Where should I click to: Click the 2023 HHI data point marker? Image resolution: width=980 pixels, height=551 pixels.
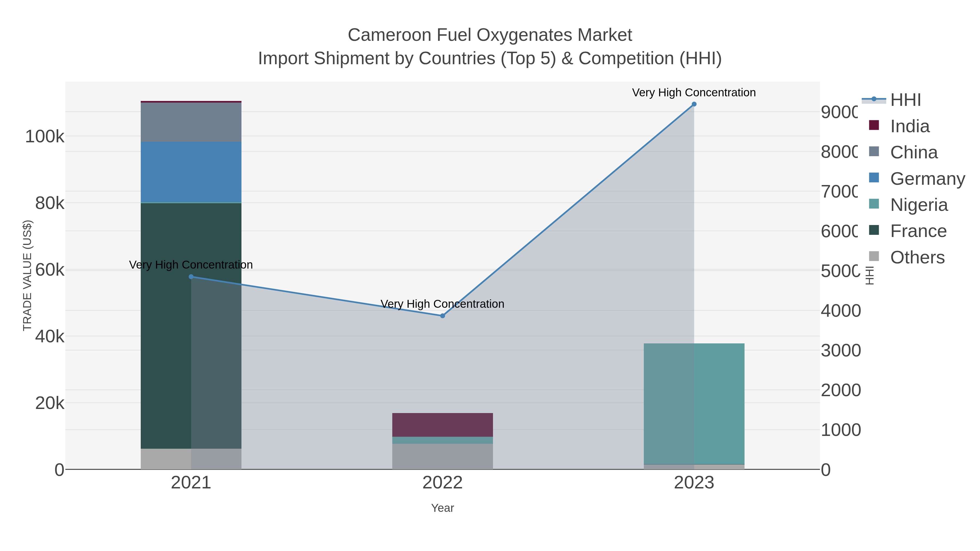[x=694, y=104]
